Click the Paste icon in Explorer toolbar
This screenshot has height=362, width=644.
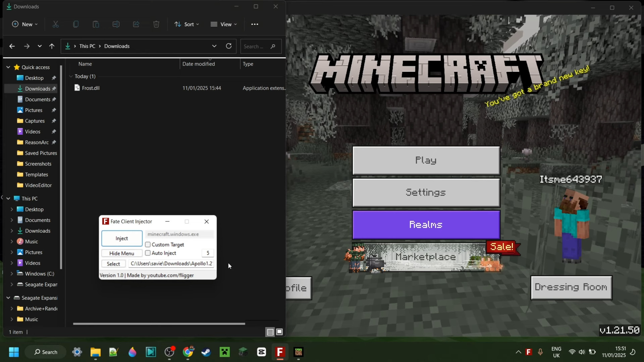coord(96,24)
